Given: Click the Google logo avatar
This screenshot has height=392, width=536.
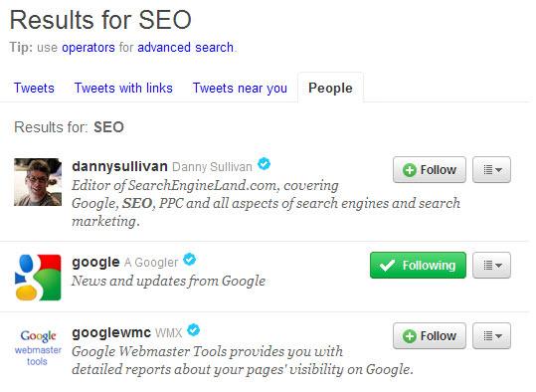Looking at the screenshot, I should click(x=38, y=277).
